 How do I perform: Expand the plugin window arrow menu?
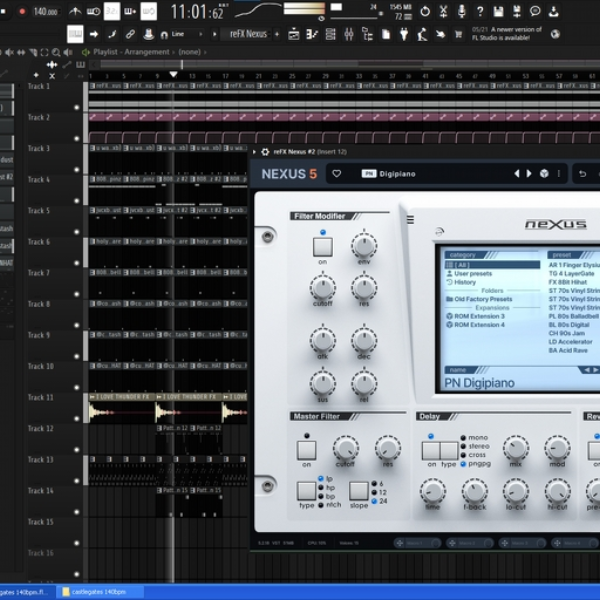click(254, 152)
